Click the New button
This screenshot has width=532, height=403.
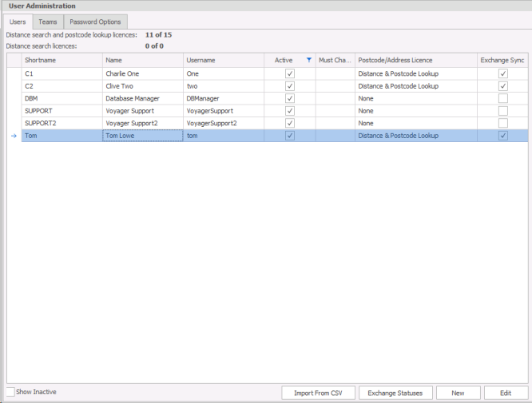coord(458,393)
